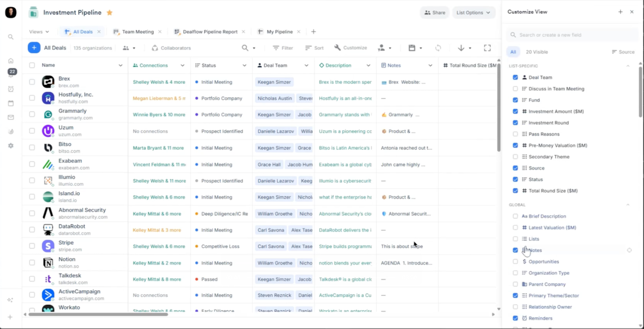Image resolution: width=644 pixels, height=329 pixels.
Task: Close the Dealflow Pipeline Report tab
Action: click(x=243, y=31)
